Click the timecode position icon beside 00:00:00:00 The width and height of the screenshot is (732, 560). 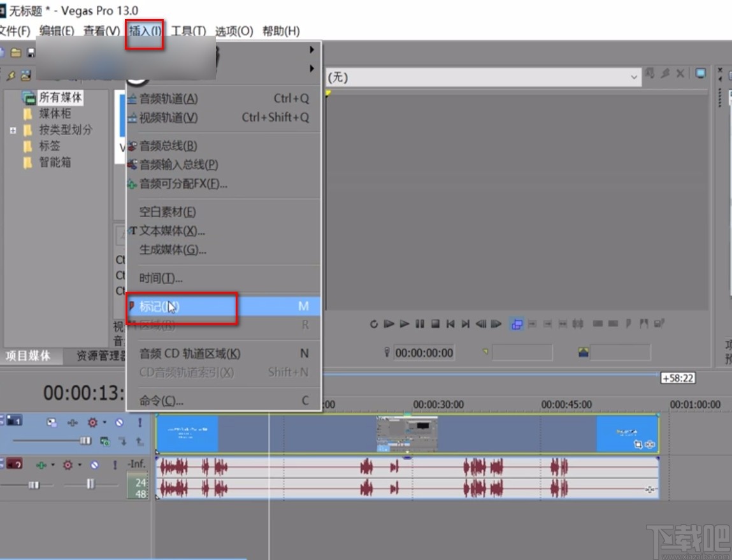click(387, 352)
